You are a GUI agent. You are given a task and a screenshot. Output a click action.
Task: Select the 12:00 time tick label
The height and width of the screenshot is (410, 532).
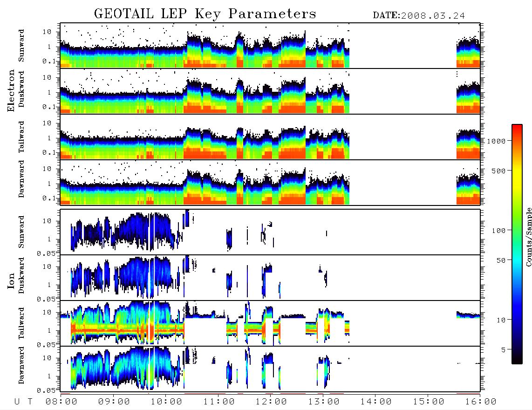click(272, 402)
